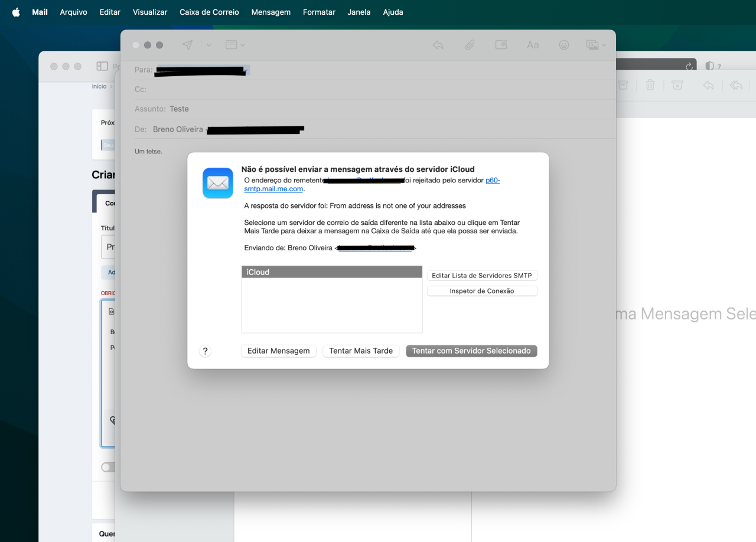Click the Editar Mensagem button

pyautogui.click(x=278, y=351)
